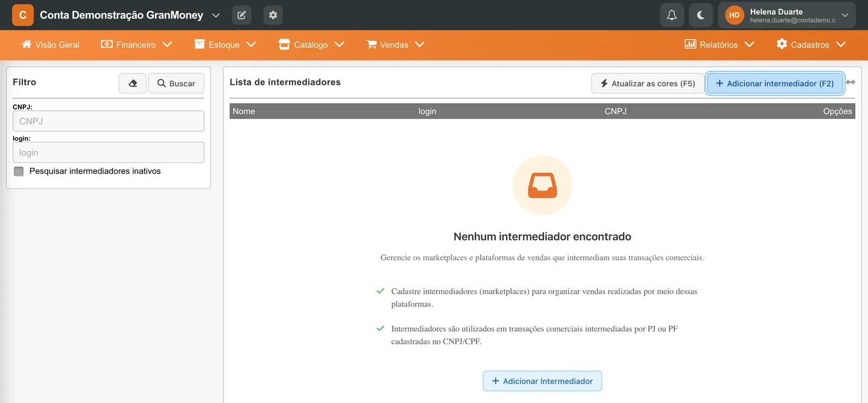
Task: Focus the CNPJ filter field
Action: coord(108,121)
